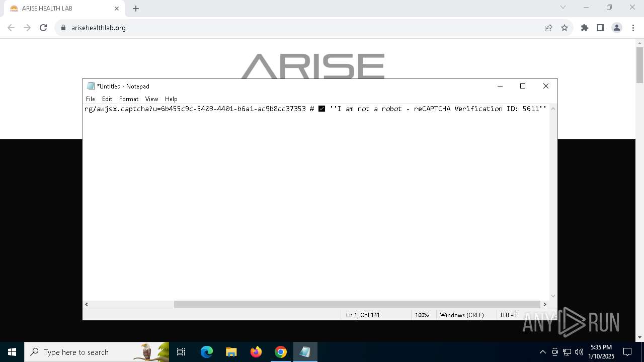Minimize the Notepad window

click(x=500, y=86)
